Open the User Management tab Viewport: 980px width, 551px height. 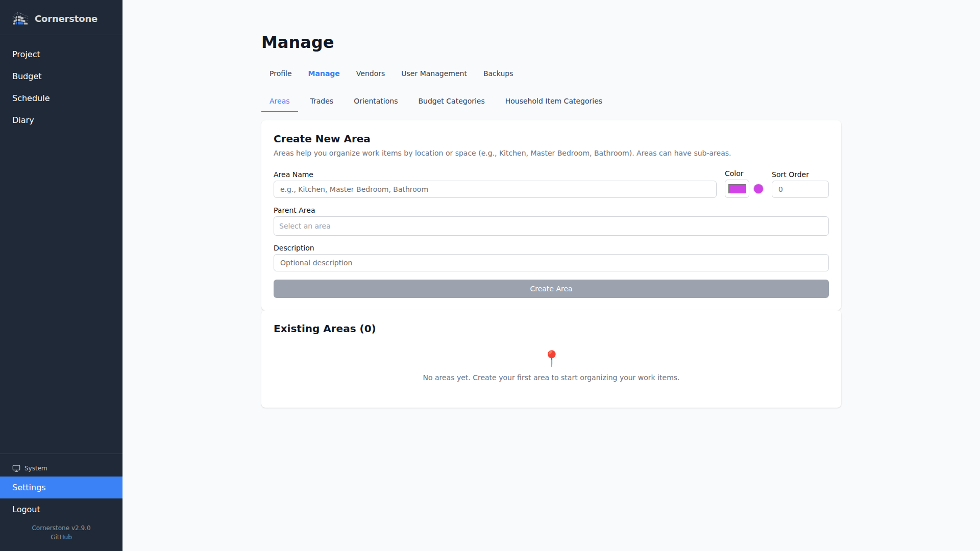click(x=434, y=73)
